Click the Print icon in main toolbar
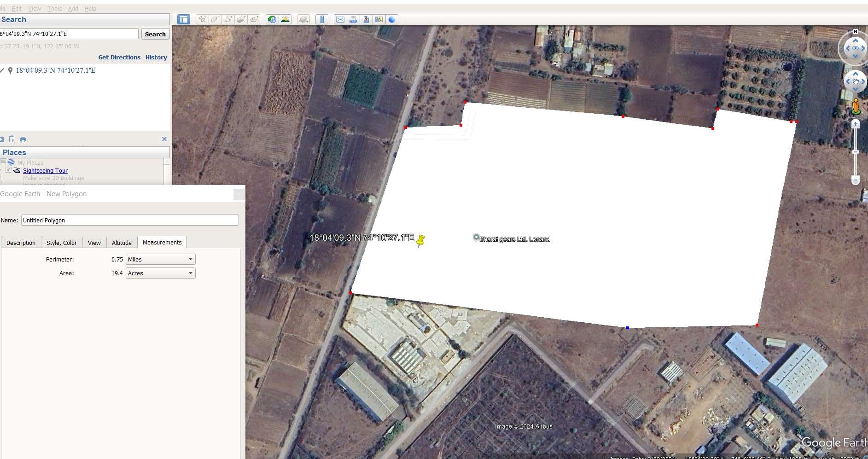The image size is (868, 459). 353,19
